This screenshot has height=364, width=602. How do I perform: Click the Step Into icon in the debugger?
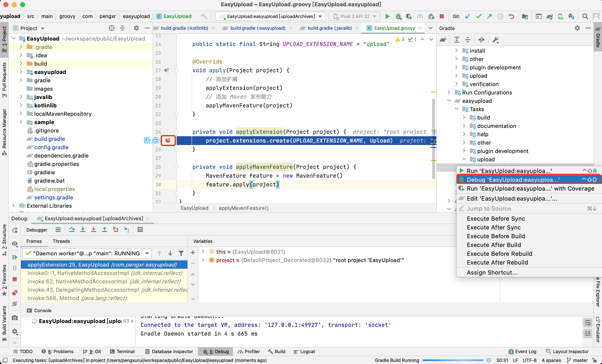click(x=83, y=229)
